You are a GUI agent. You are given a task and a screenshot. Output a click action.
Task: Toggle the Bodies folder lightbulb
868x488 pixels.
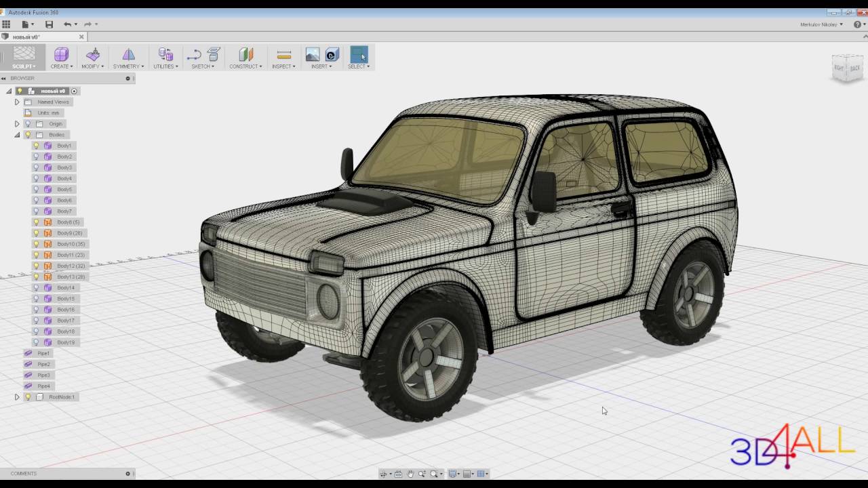28,135
